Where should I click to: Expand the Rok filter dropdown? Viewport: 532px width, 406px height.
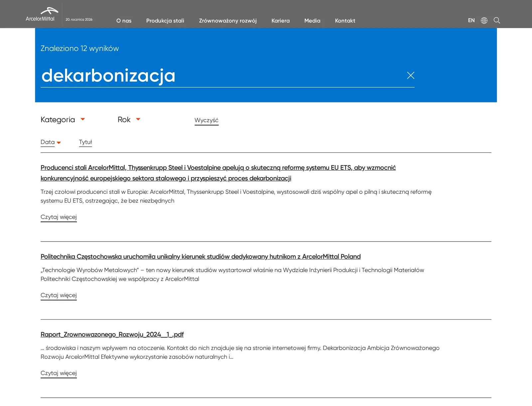pyautogui.click(x=129, y=120)
